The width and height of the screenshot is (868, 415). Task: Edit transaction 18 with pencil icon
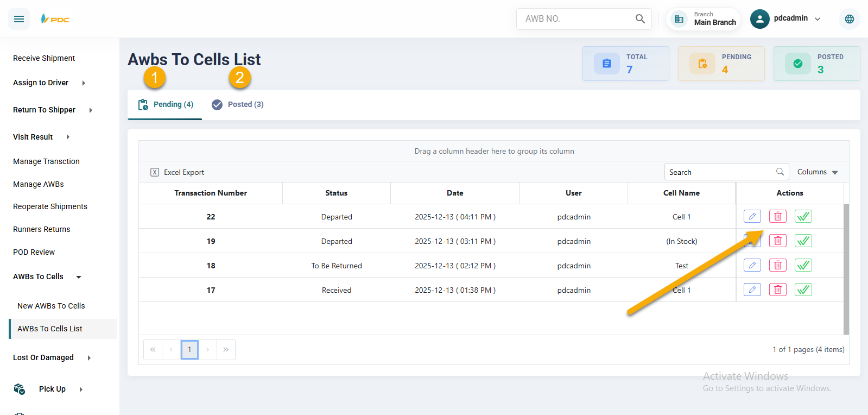pyautogui.click(x=752, y=265)
